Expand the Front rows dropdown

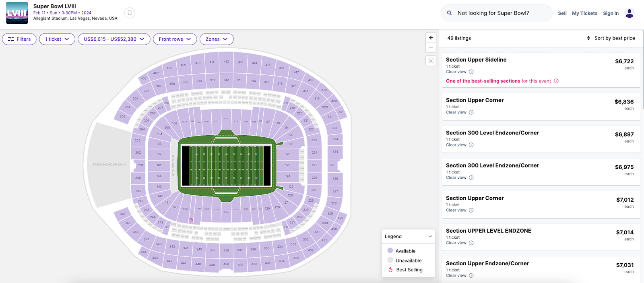(175, 39)
